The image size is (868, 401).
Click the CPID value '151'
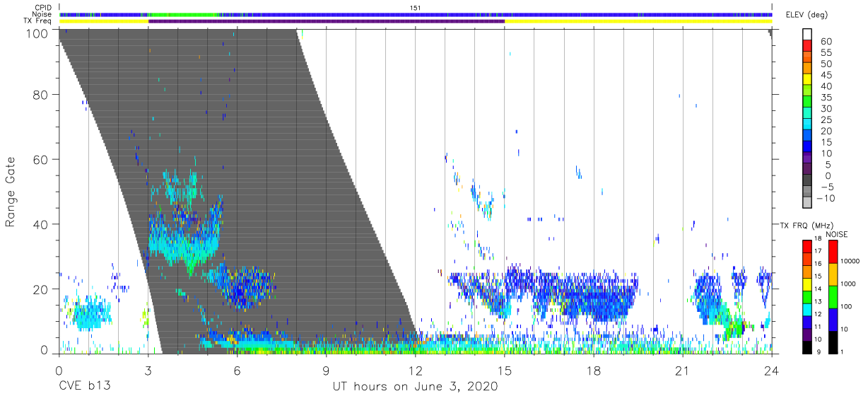[416, 8]
